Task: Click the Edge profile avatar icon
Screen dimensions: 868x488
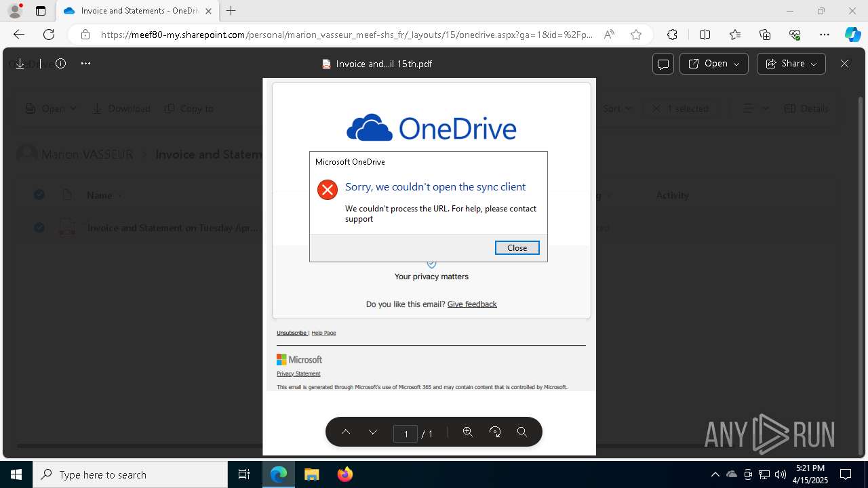Action: 15,11
